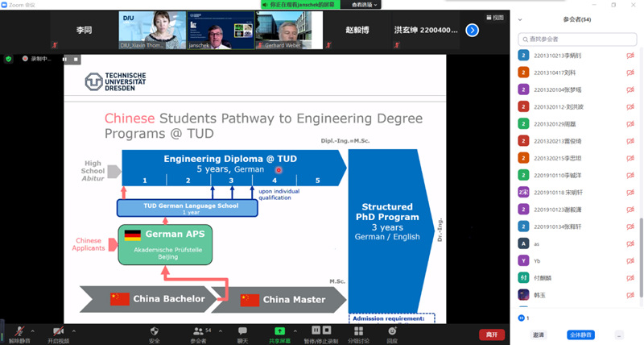Select 洪玄绅 participant tile
Viewport: 644px width, 345px height.
426,30
